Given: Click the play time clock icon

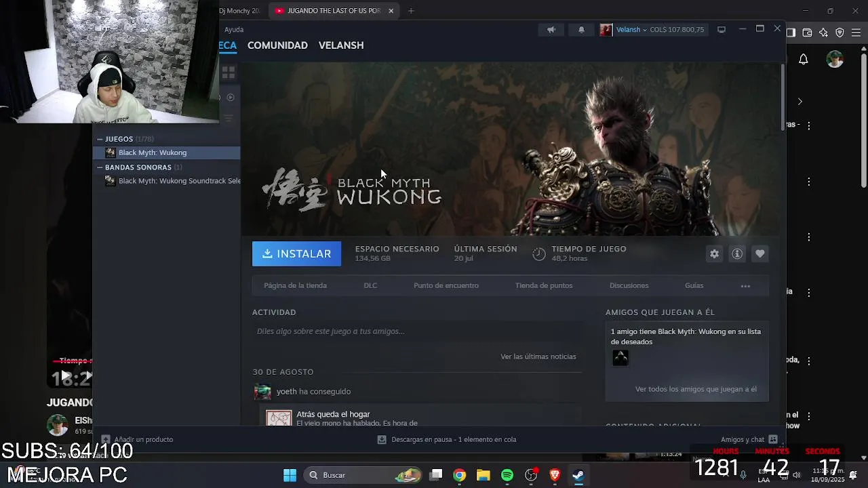Looking at the screenshot, I should tap(539, 254).
